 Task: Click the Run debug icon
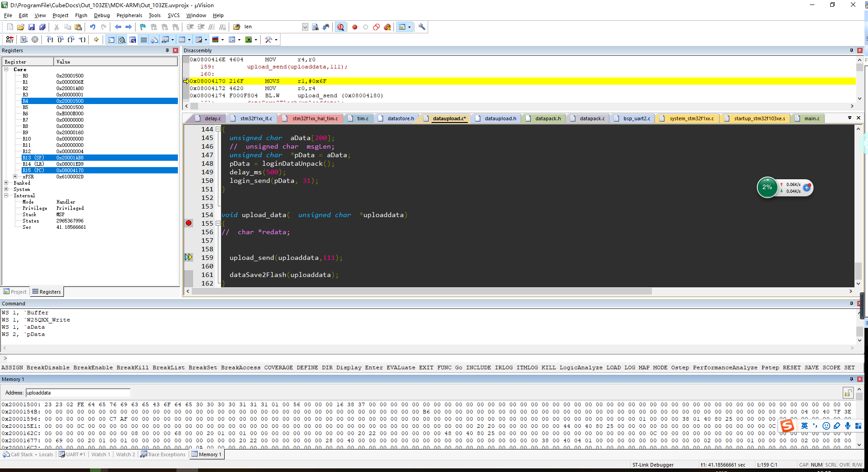24,40
